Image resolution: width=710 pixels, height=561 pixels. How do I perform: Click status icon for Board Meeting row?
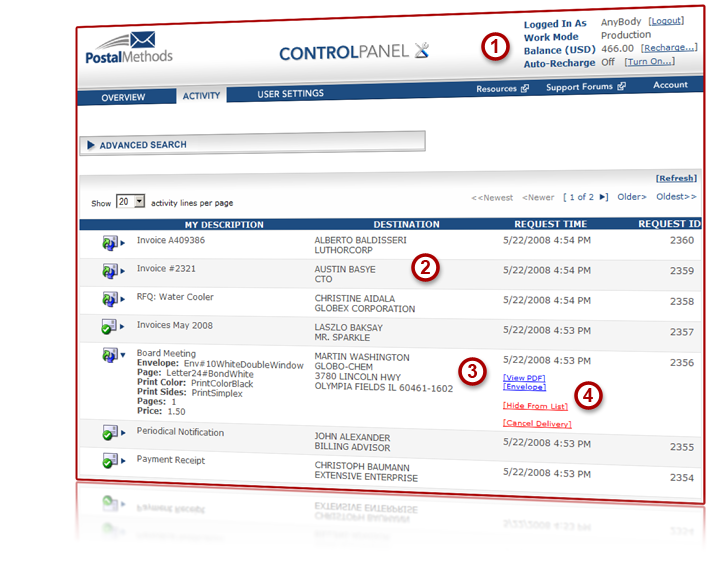(110, 355)
